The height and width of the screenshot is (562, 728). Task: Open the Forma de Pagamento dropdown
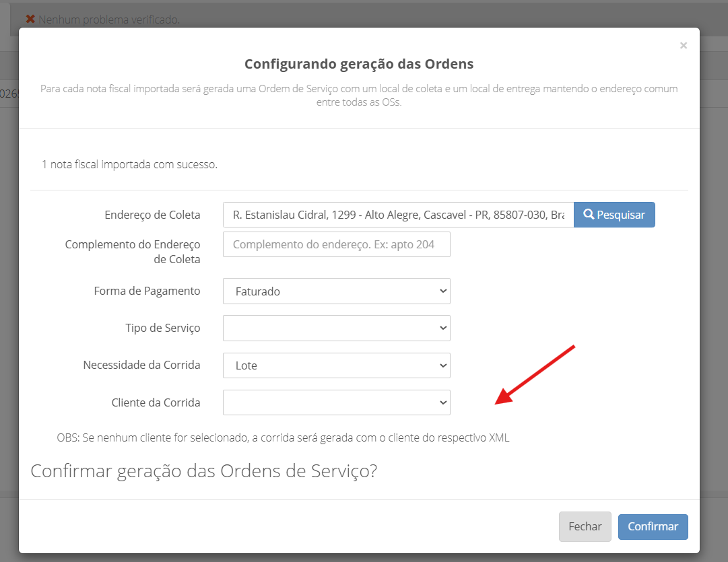[x=337, y=291]
